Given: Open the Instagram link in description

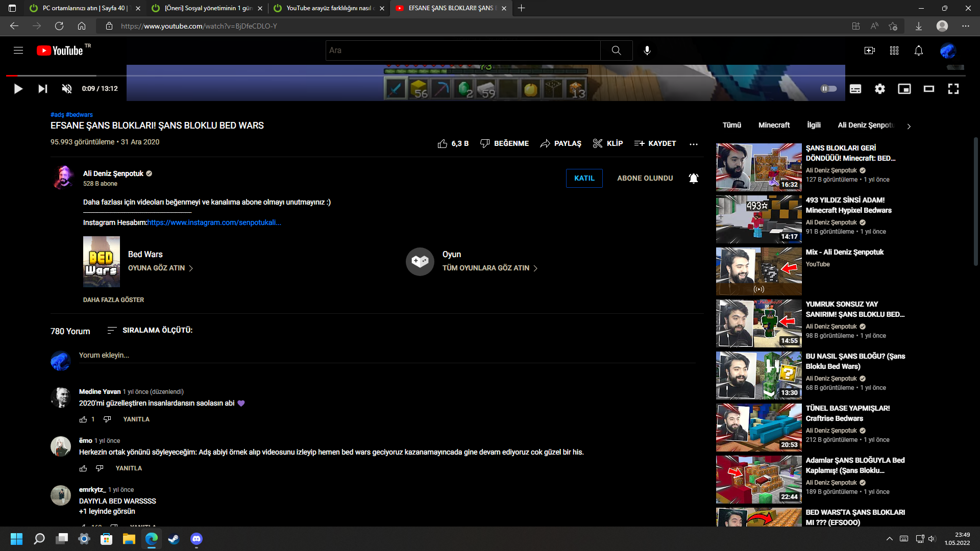Looking at the screenshot, I should coord(214,222).
